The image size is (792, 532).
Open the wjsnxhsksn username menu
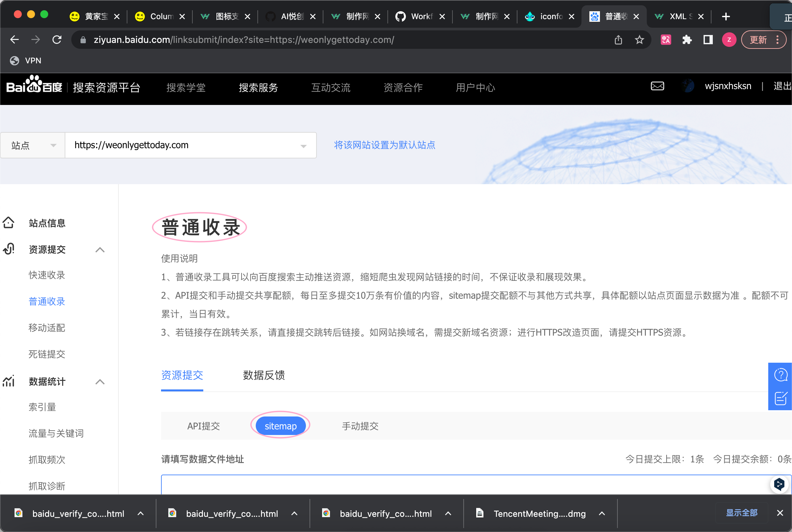(728, 86)
